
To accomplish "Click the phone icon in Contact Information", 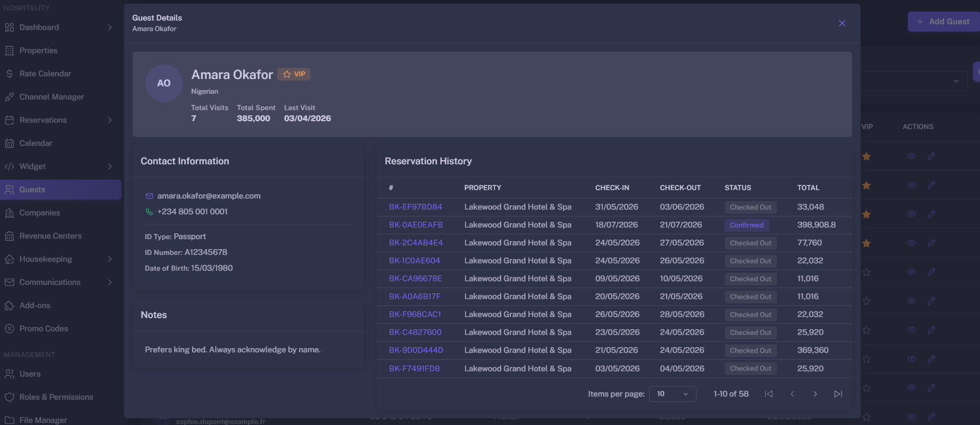I will point(149,212).
